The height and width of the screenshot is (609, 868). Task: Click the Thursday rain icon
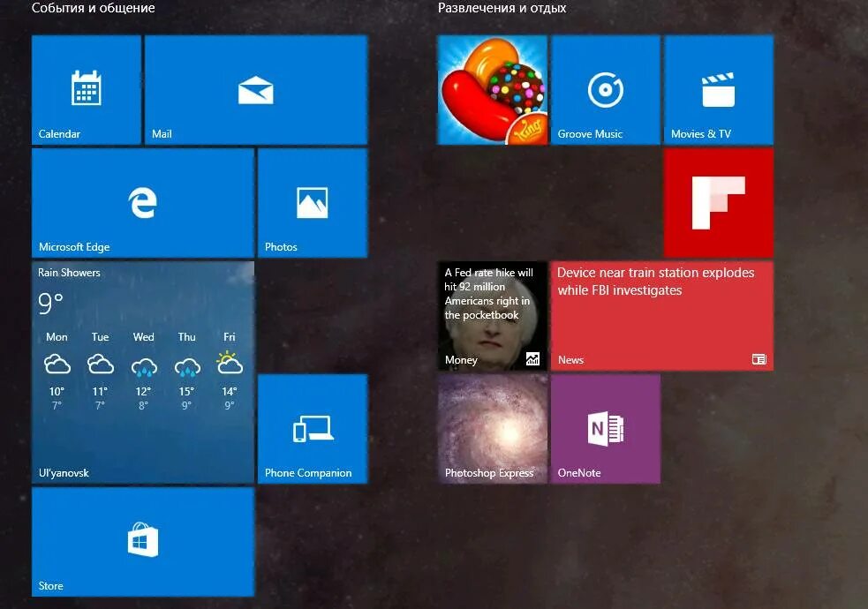click(x=186, y=366)
